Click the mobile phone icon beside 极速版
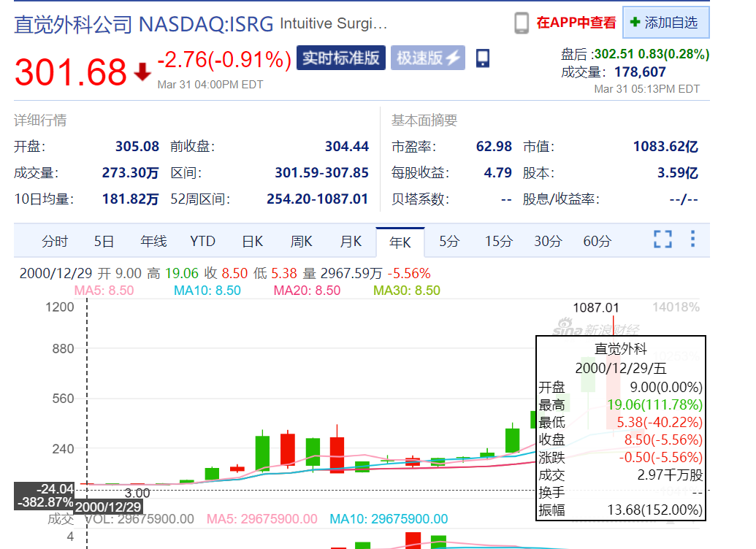This screenshot has width=756, height=549. click(x=482, y=57)
